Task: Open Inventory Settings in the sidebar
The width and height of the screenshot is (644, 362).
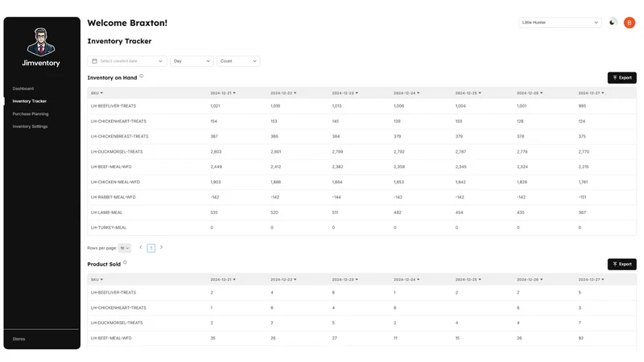Action: (30, 126)
